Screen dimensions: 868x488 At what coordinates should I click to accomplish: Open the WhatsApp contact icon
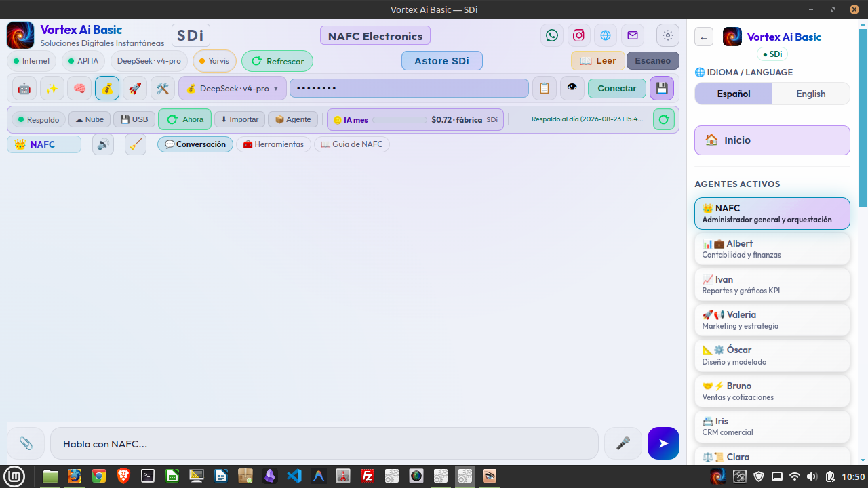[552, 35]
